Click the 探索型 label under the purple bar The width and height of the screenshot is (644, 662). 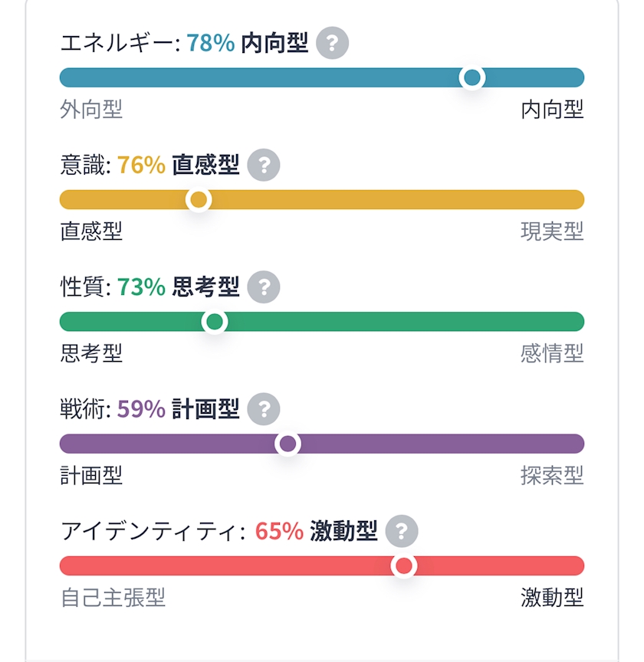pyautogui.click(x=552, y=476)
